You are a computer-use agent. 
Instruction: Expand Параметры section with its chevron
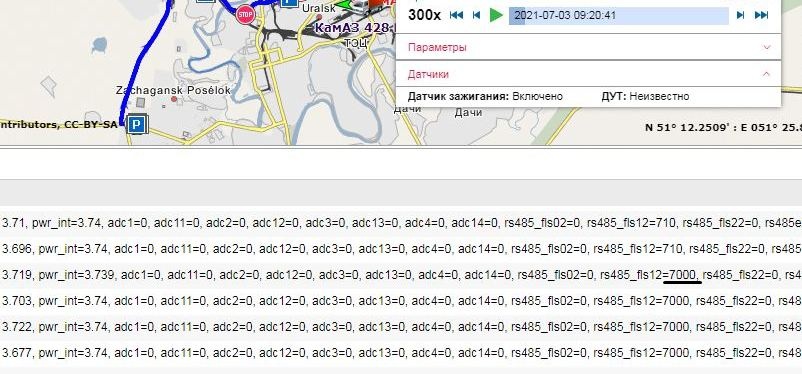[766, 47]
